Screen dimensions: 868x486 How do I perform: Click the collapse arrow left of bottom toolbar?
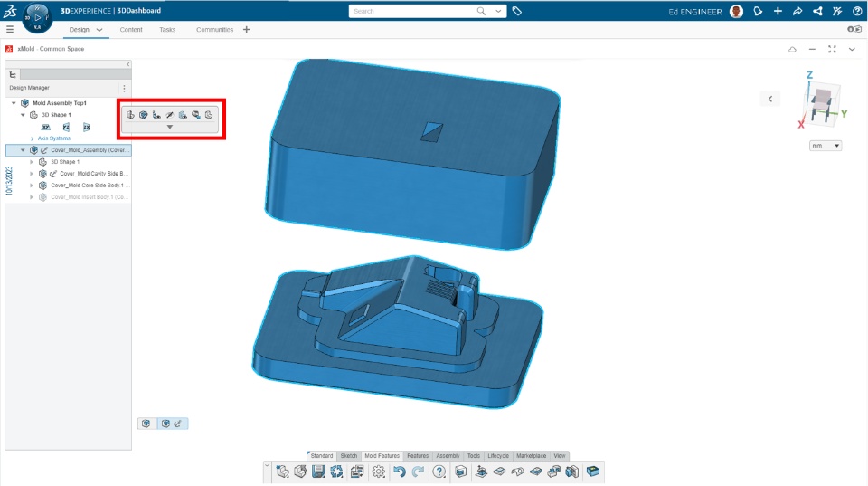[x=268, y=467]
